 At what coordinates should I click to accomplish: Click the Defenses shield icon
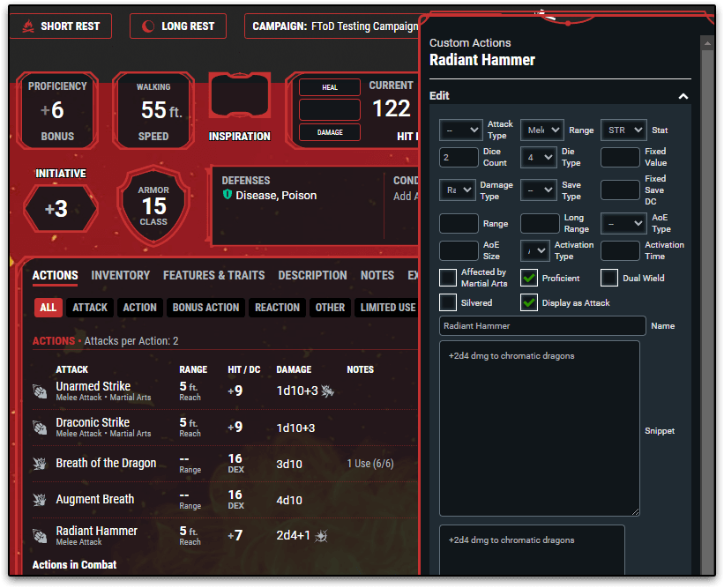228,195
